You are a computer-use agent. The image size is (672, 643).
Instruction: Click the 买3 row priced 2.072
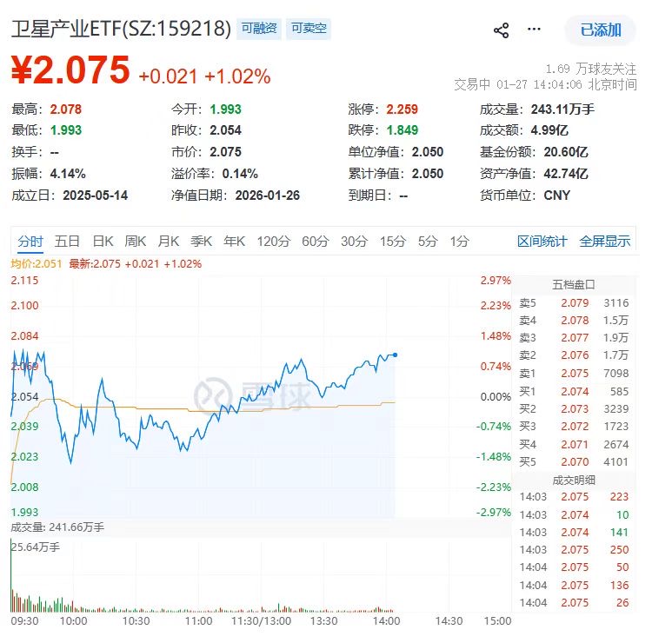coord(574,427)
